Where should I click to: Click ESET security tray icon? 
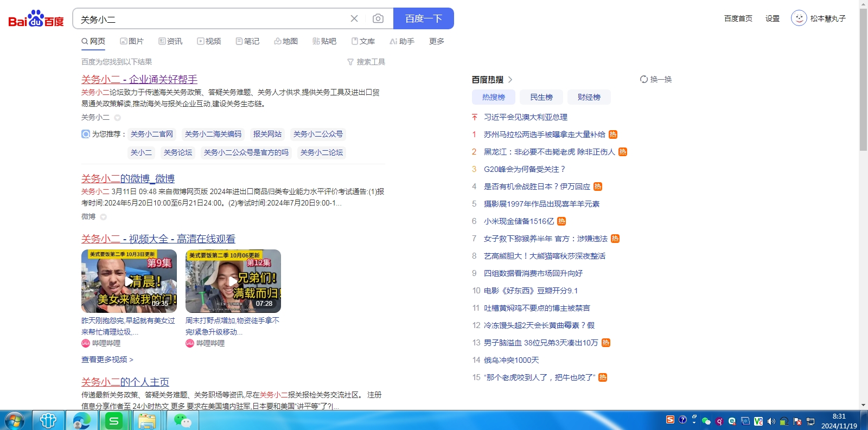point(732,421)
